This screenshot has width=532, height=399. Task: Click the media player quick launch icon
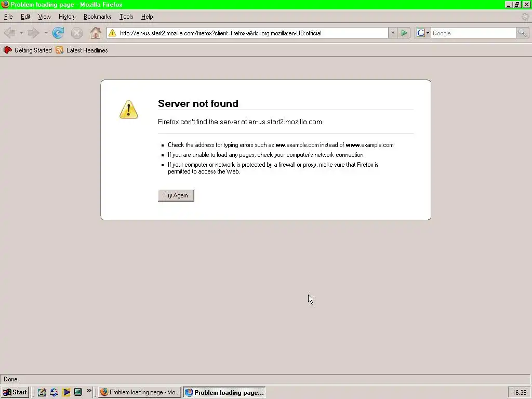[66, 392]
